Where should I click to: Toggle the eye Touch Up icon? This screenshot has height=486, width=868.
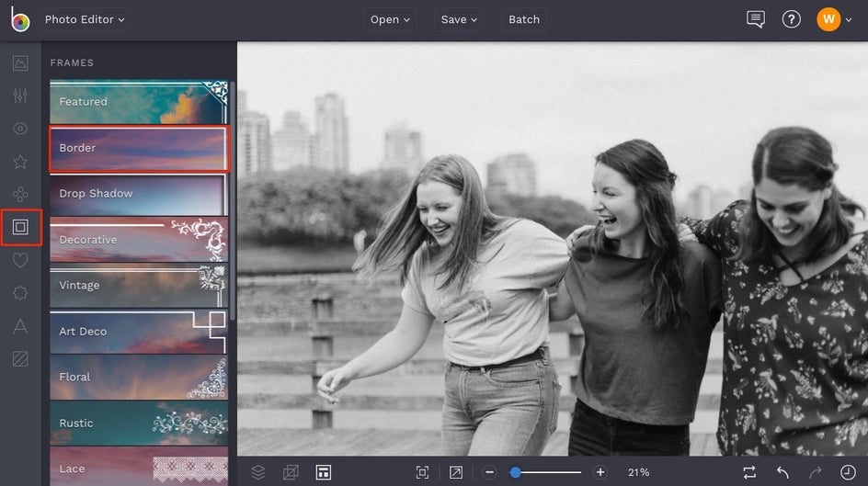click(20, 129)
